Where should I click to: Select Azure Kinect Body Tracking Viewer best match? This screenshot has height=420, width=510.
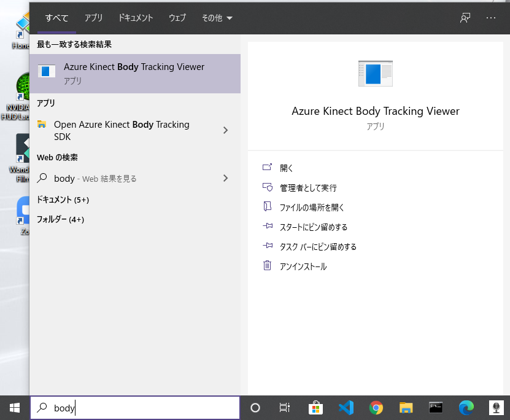pyautogui.click(x=135, y=74)
